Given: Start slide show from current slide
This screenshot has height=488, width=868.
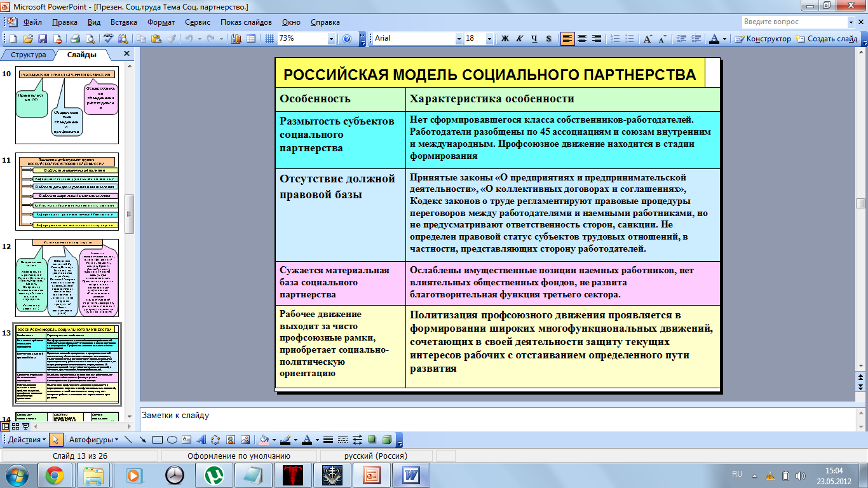Looking at the screenshot, I should click(x=25, y=427).
